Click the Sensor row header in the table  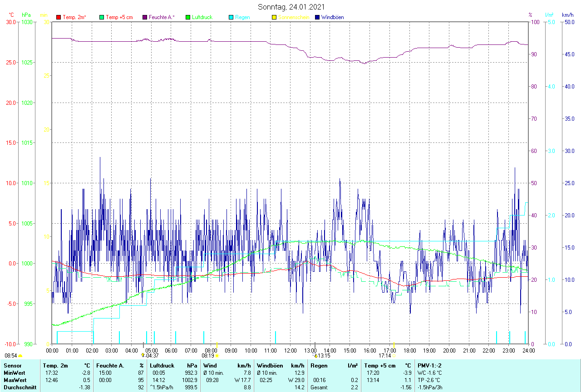(12, 365)
